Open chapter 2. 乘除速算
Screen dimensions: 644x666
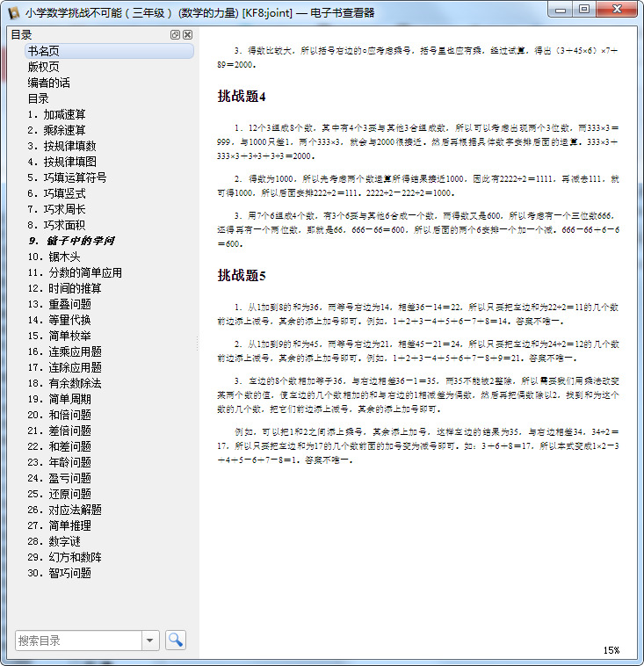[x=56, y=130]
